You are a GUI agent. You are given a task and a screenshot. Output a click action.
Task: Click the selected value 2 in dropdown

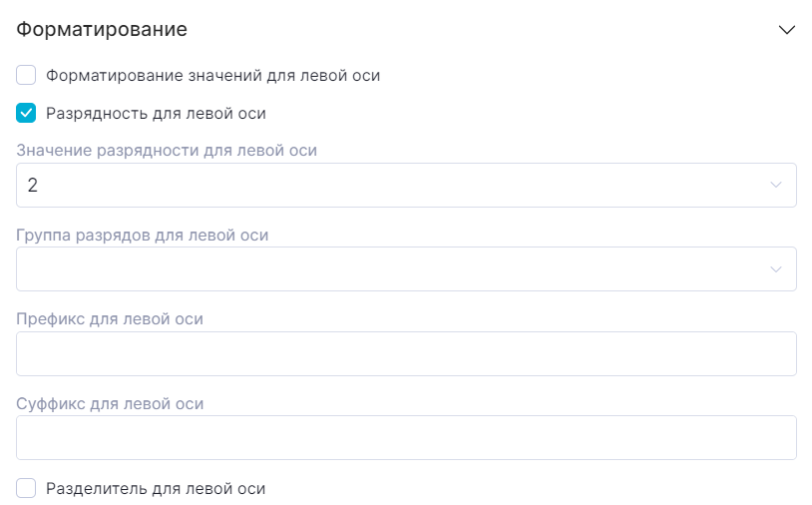pyautogui.click(x=33, y=185)
